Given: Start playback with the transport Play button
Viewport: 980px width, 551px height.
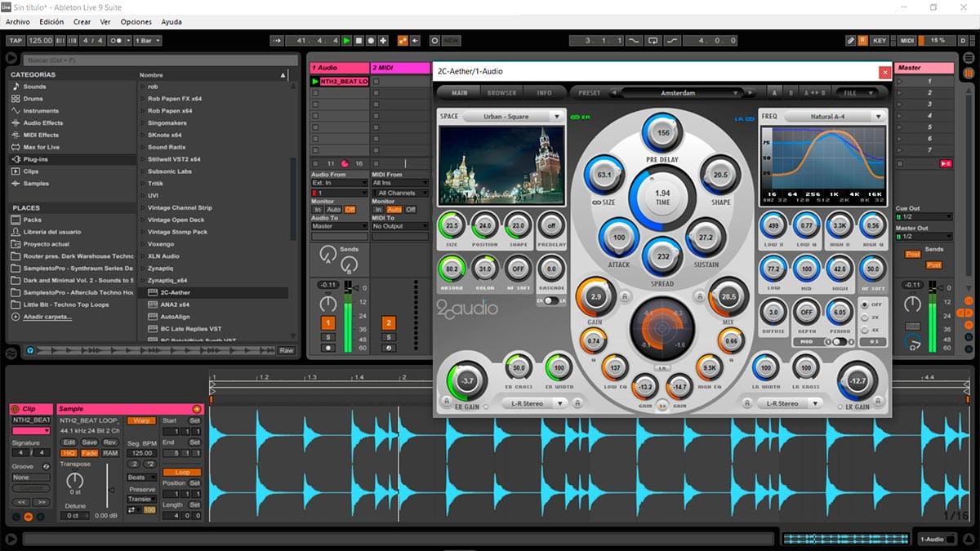Looking at the screenshot, I should click(x=346, y=40).
